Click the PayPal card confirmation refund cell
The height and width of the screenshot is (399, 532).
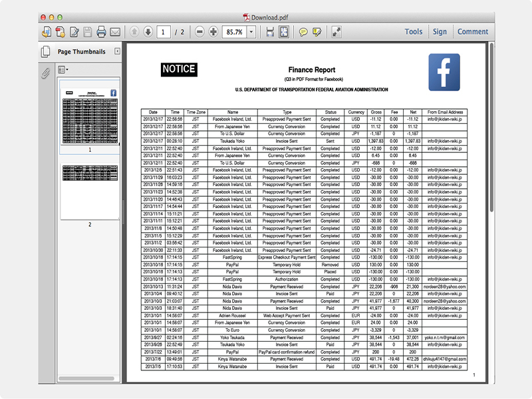tap(287, 352)
